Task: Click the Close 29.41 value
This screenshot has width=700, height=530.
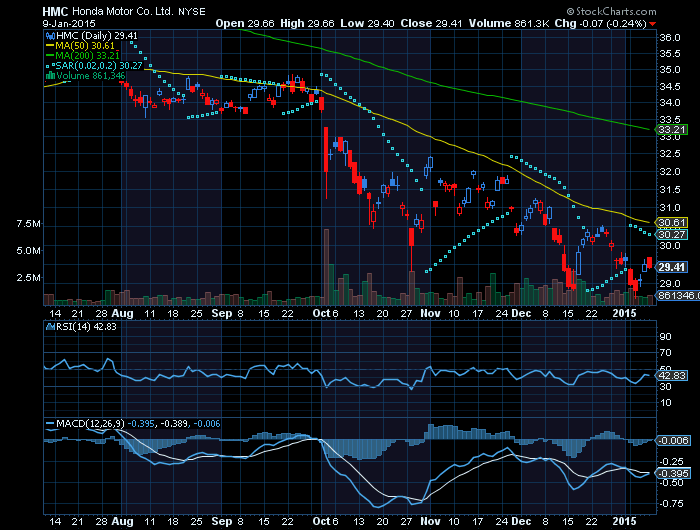Action: click(431, 23)
